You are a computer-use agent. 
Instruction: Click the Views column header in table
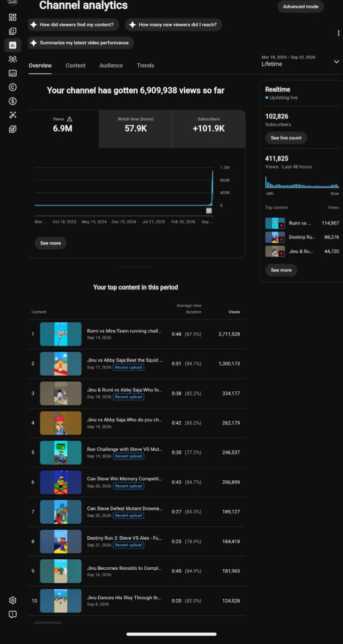[234, 312]
